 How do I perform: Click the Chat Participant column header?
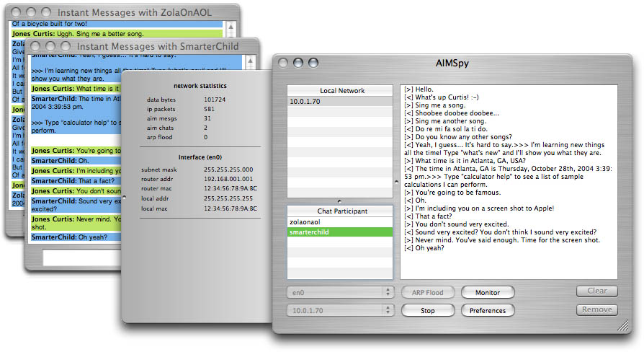[340, 211]
